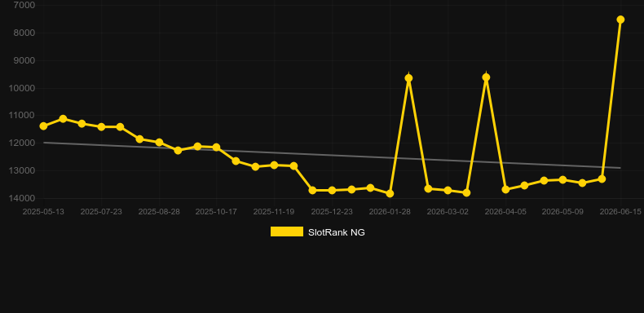Select the data point at 2025-10-17
644x313 pixels.
217,147
